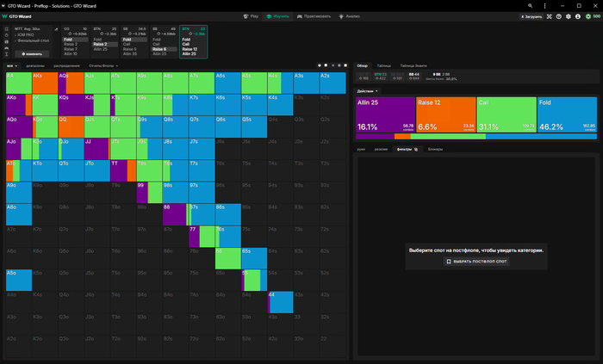Viewport: 603px width, 364px height.
Task: Click the timer icon in left sidebar
Action: point(7,35)
